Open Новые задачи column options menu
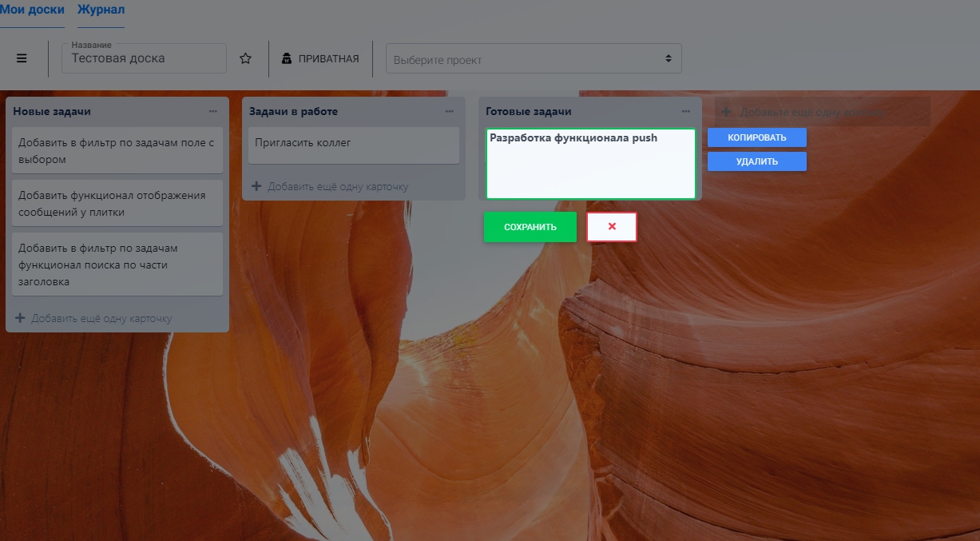This screenshot has width=980, height=541. coord(212,112)
